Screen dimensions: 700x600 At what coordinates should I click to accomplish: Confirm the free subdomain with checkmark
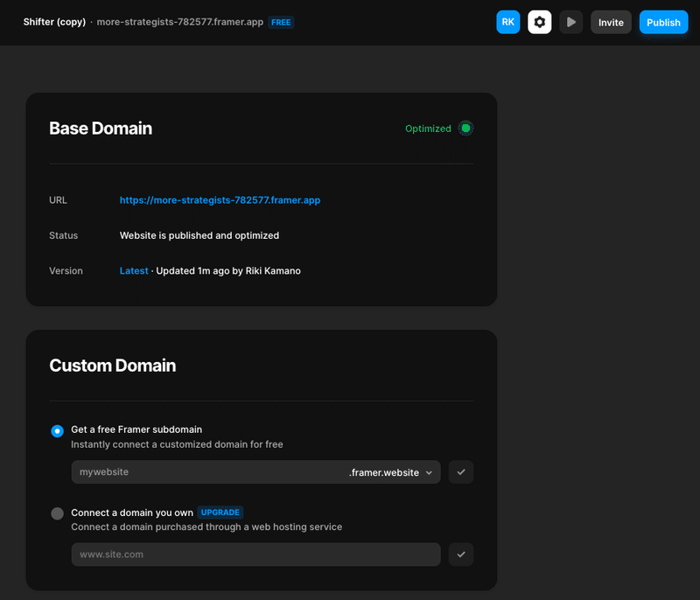(461, 472)
